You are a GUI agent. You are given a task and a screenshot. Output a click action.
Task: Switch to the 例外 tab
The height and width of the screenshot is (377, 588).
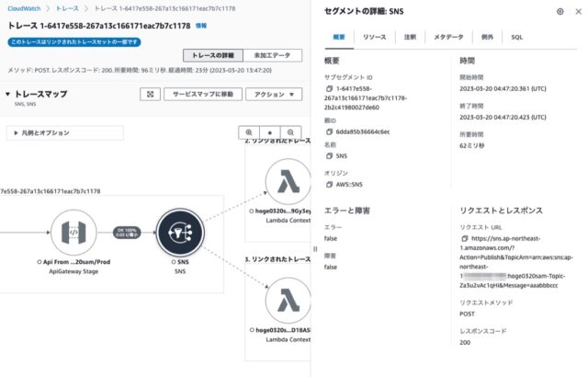click(x=487, y=37)
